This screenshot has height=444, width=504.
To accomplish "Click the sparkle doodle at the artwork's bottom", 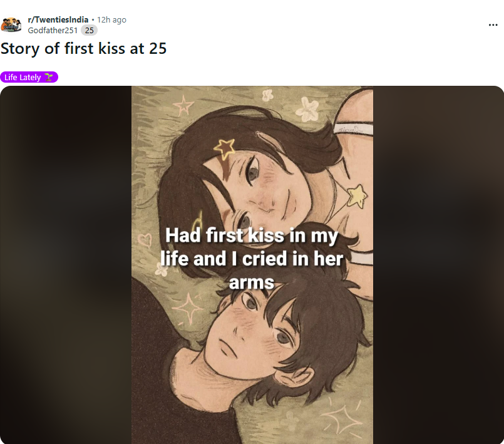I will [x=342, y=418].
